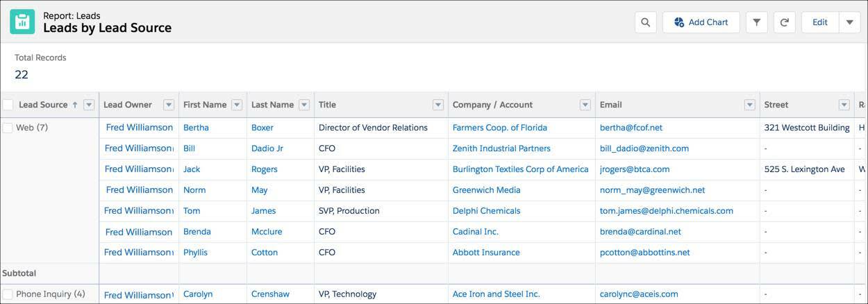The width and height of the screenshot is (868, 304).
Task: Open the Title column menu arrow
Action: coord(437,105)
